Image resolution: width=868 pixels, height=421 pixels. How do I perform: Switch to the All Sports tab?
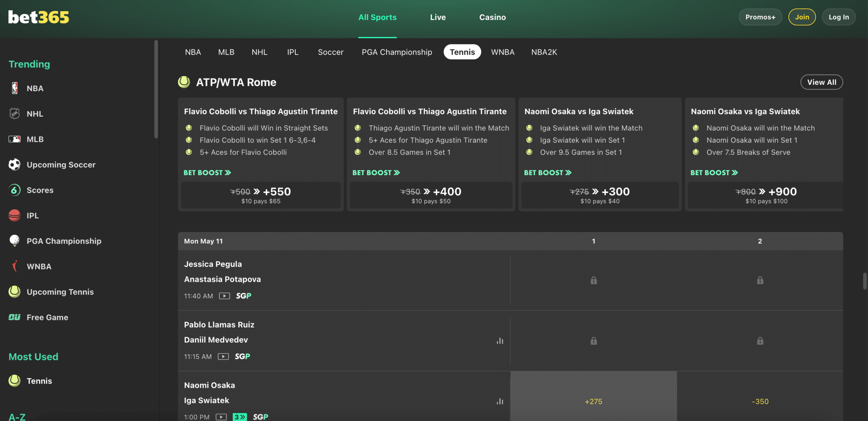click(377, 17)
